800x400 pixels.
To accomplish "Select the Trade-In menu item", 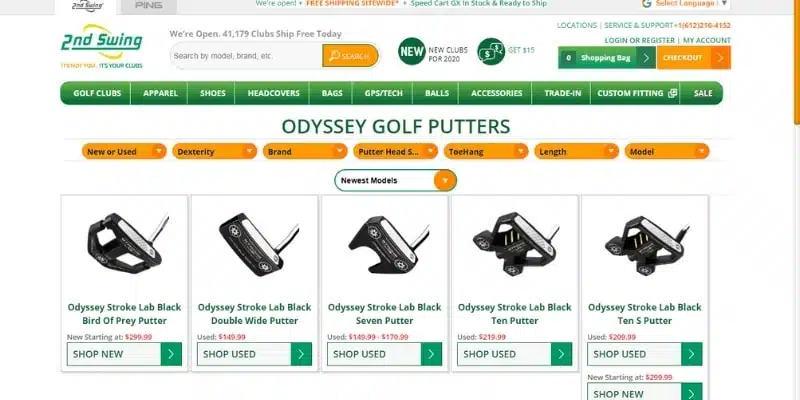I will click(x=562, y=93).
